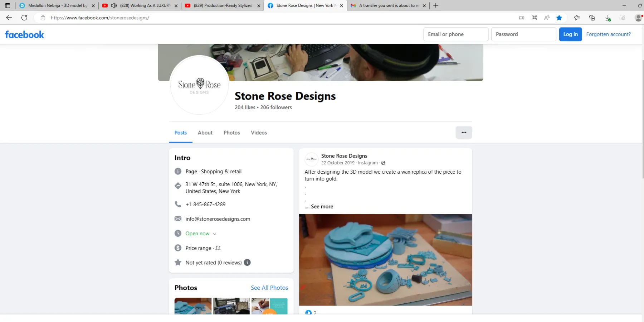This screenshot has width=644, height=322.
Task: Switch to the About tab
Action: [x=205, y=133]
